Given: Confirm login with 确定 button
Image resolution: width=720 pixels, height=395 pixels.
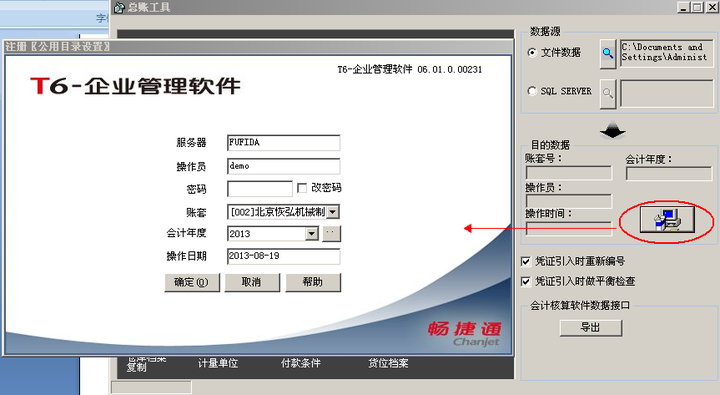Looking at the screenshot, I should pyautogui.click(x=192, y=282).
